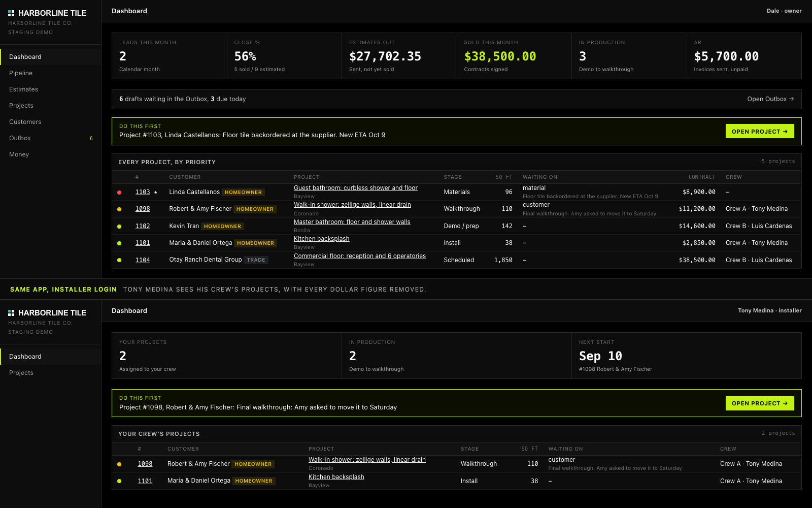
Task: Open project number 1104 link
Action: click(x=143, y=260)
